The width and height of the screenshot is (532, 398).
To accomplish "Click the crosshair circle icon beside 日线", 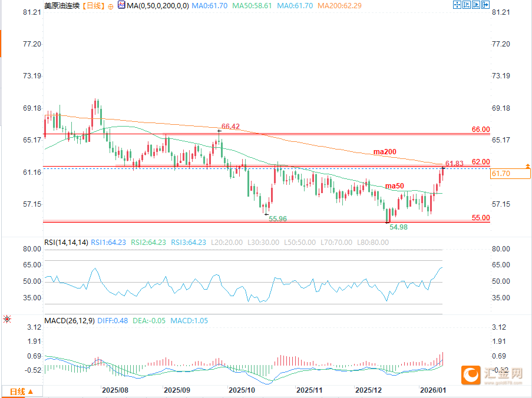I will [x=111, y=6].
